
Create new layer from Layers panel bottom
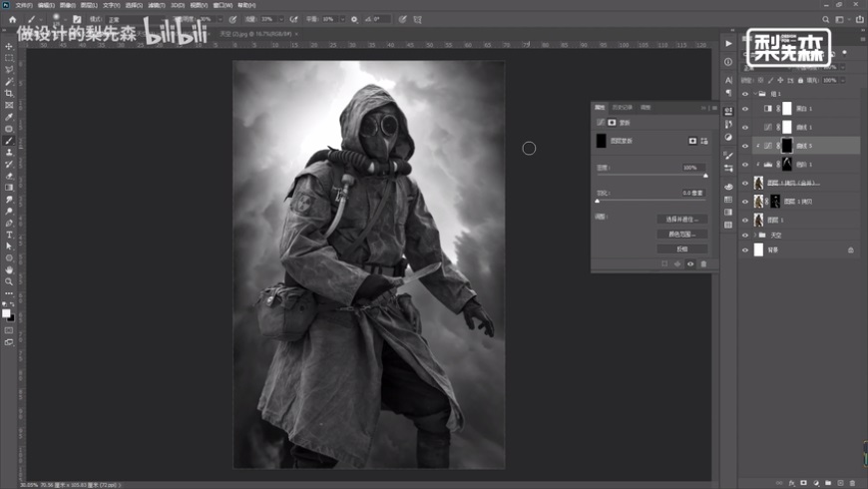(840, 483)
